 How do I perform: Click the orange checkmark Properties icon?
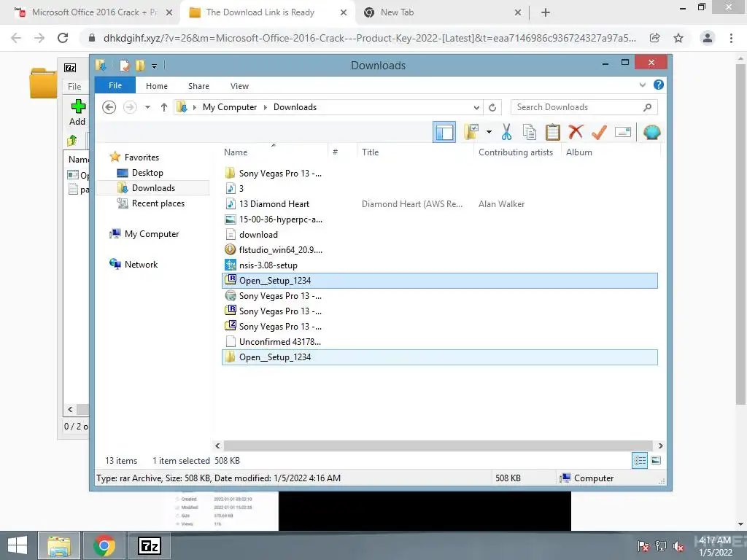[599, 132]
